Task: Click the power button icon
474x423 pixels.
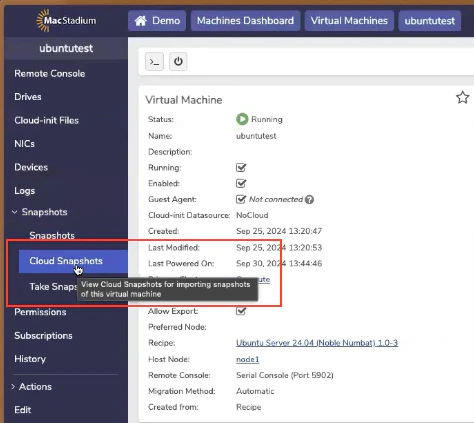Action: 178,62
